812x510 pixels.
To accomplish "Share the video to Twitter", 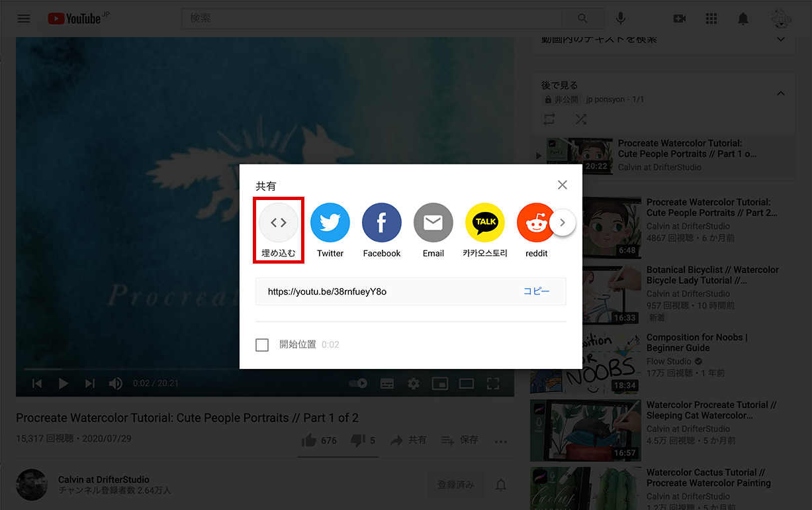I will tap(330, 230).
